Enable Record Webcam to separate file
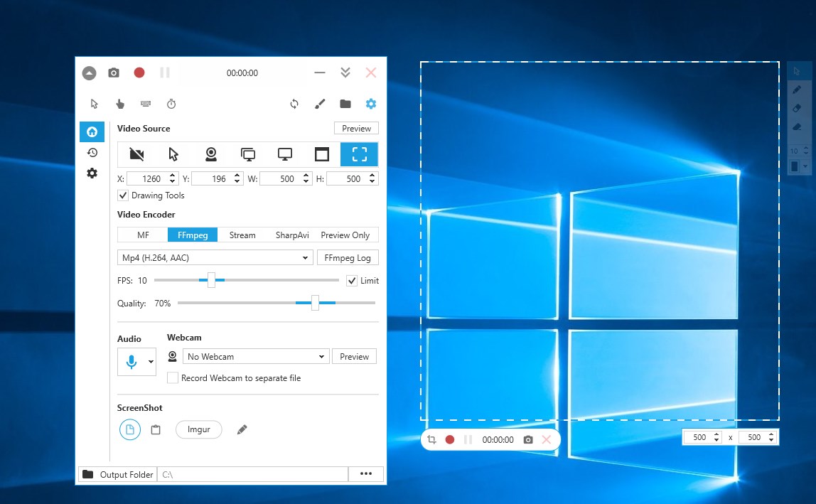Viewport: 816px width, 504px height. click(x=172, y=378)
